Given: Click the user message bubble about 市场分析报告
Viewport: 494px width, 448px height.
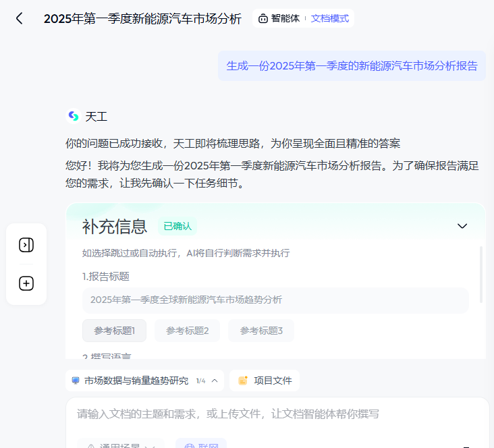Looking at the screenshot, I should [x=352, y=66].
